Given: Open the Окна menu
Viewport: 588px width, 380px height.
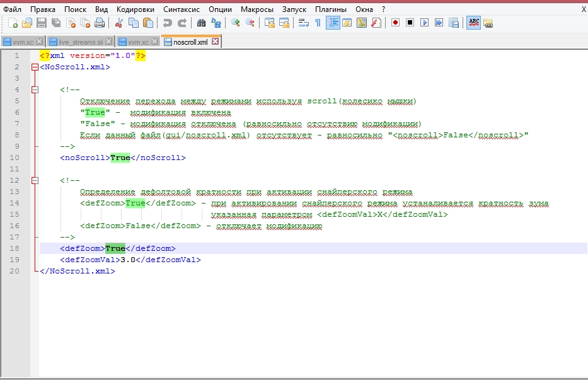Looking at the screenshot, I should (x=364, y=9).
